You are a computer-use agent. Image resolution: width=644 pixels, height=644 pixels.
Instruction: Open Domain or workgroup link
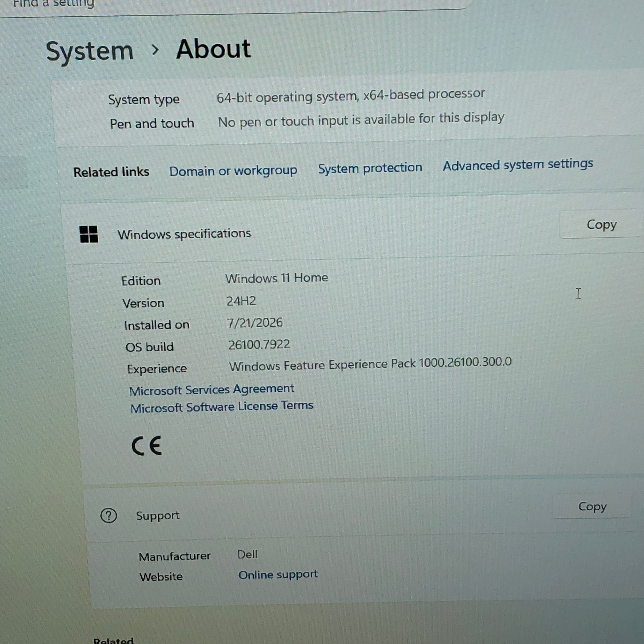[x=233, y=171]
